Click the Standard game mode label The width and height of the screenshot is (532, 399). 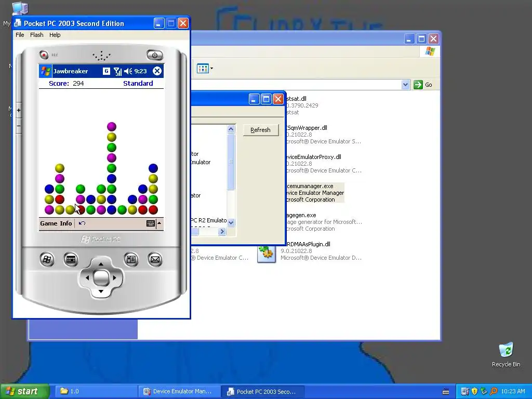138,84
